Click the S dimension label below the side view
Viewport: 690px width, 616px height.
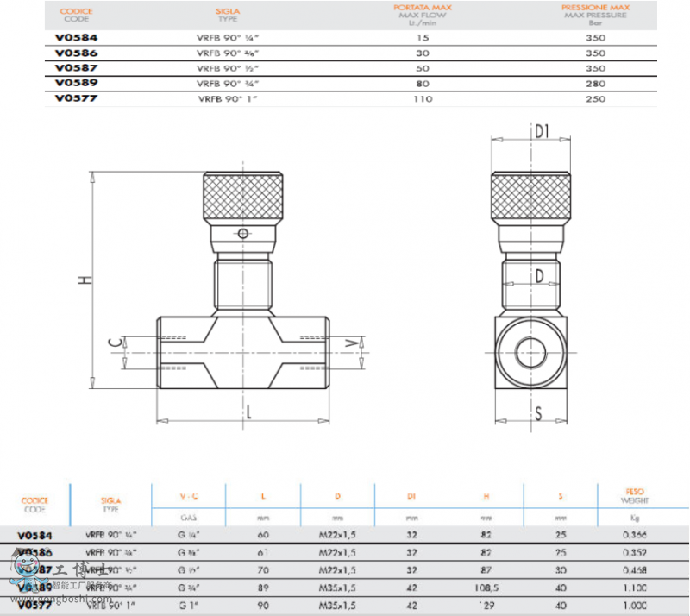pos(537,413)
